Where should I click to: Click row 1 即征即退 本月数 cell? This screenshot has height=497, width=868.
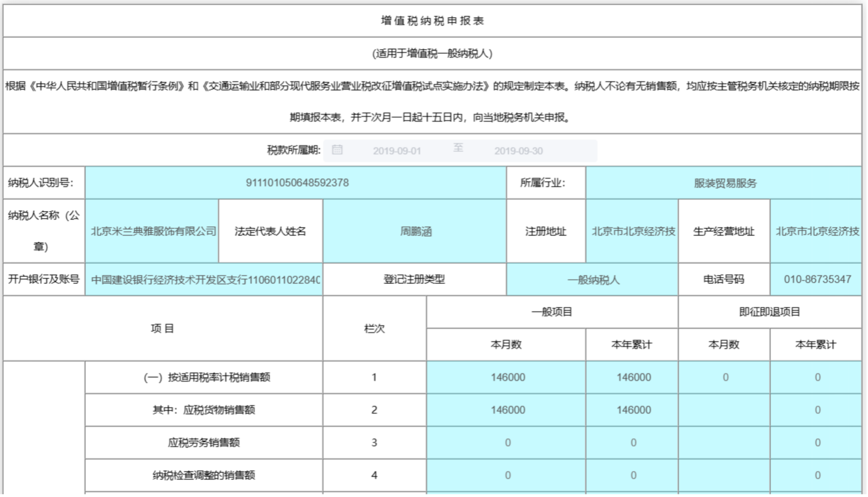tap(725, 377)
